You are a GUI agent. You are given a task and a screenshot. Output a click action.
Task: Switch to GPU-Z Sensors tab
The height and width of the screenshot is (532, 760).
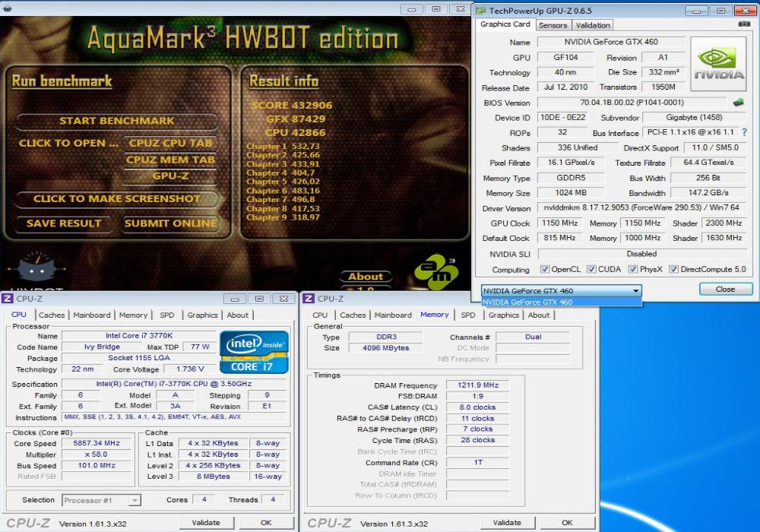[x=553, y=25]
